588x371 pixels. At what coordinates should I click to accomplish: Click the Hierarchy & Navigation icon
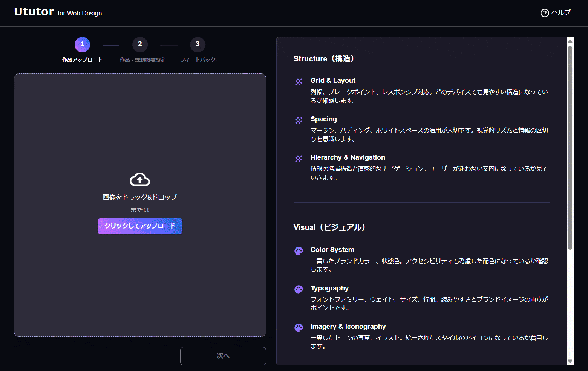pyautogui.click(x=299, y=159)
